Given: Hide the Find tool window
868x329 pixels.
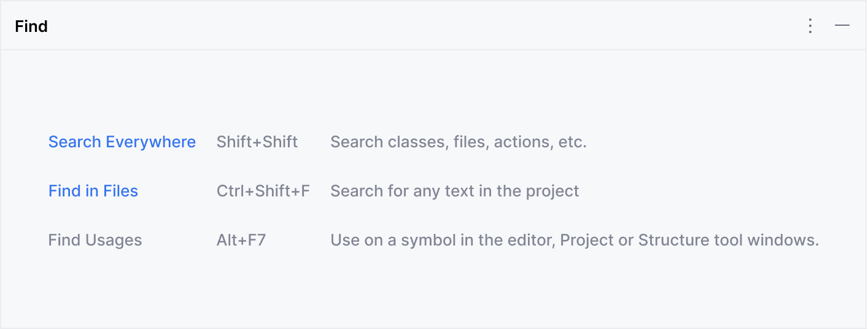Looking at the screenshot, I should coord(842,26).
